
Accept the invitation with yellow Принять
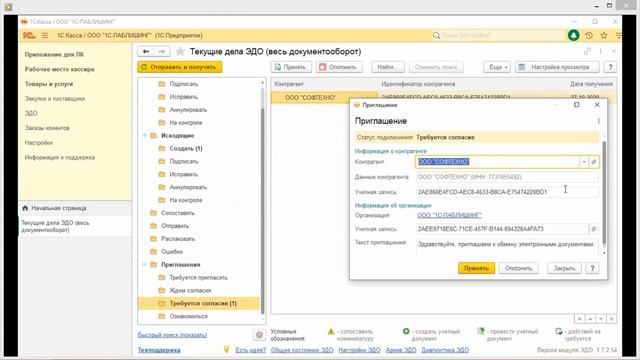click(476, 268)
